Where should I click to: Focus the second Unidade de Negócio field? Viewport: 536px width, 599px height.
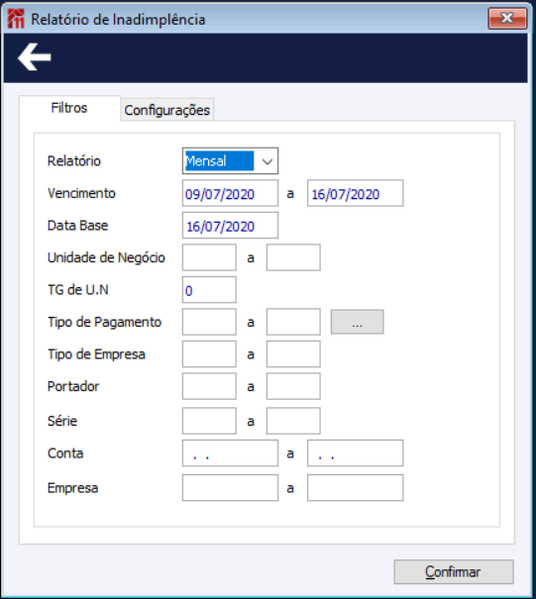(x=293, y=257)
